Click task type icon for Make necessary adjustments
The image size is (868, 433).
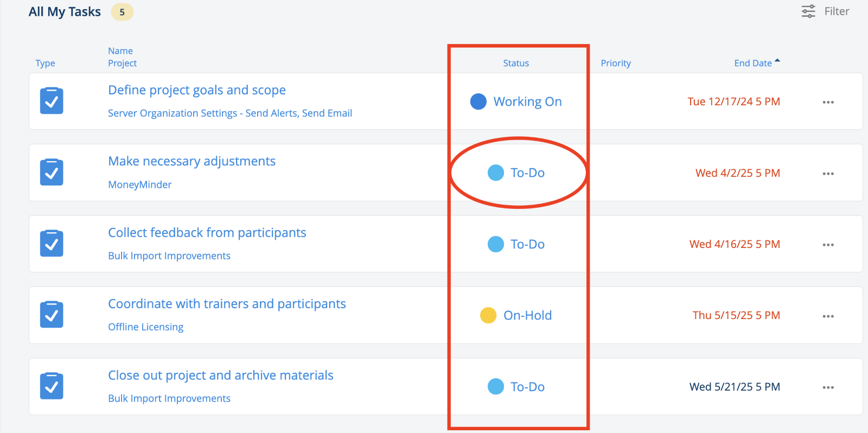(52, 172)
